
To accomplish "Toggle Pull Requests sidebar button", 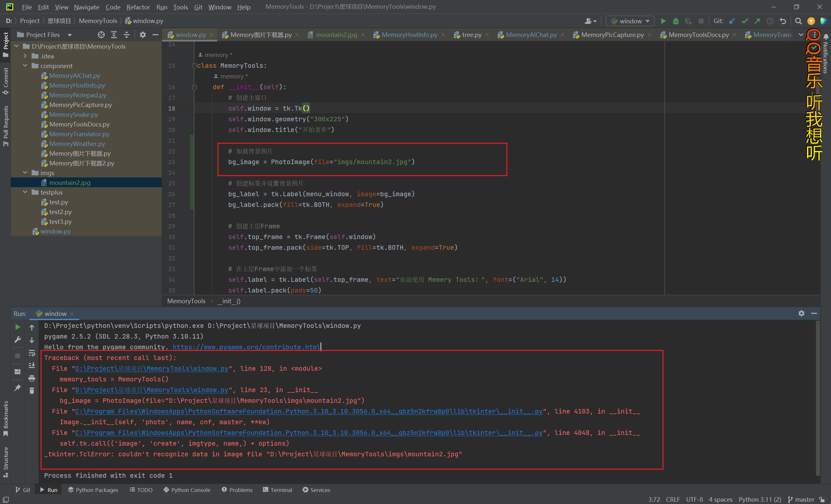I will point(6,126).
